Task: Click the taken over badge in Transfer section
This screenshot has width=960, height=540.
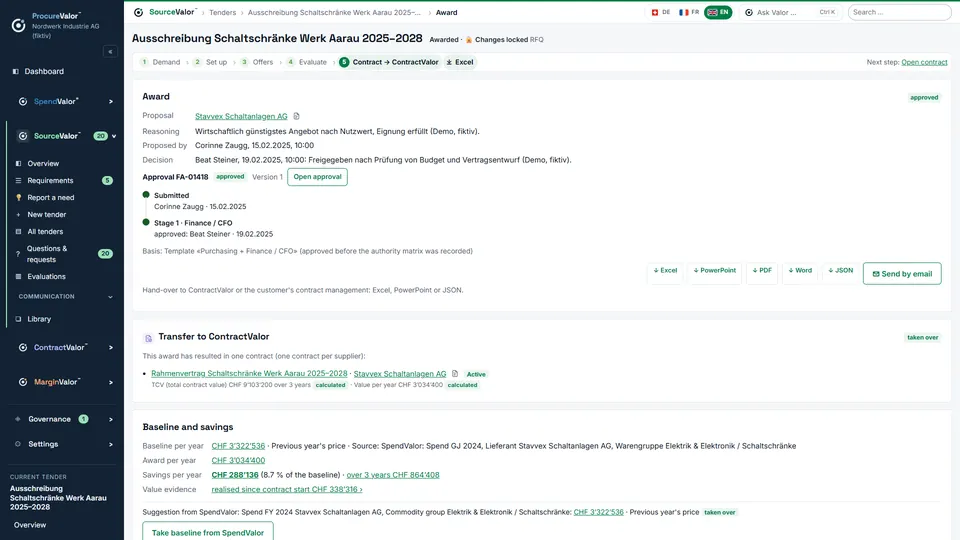Action: (923, 337)
